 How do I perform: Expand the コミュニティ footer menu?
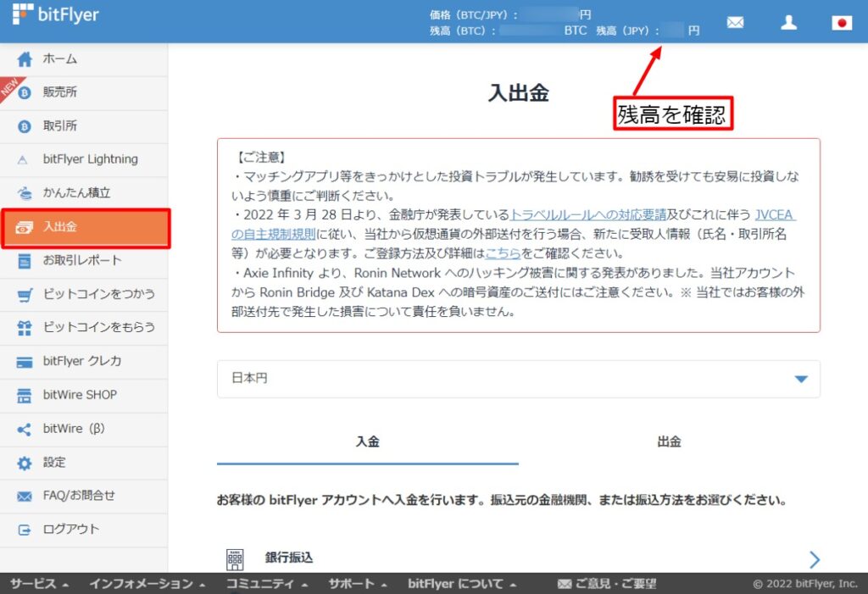pos(267,584)
